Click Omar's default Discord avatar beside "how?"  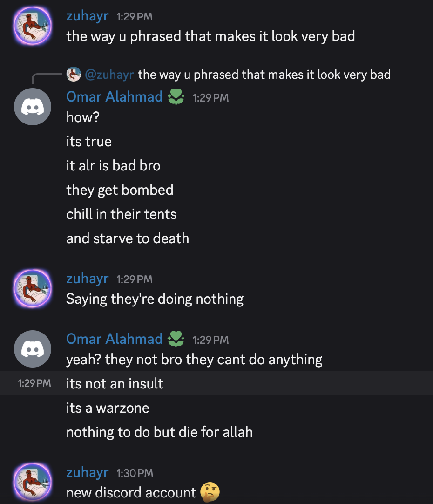33,106
